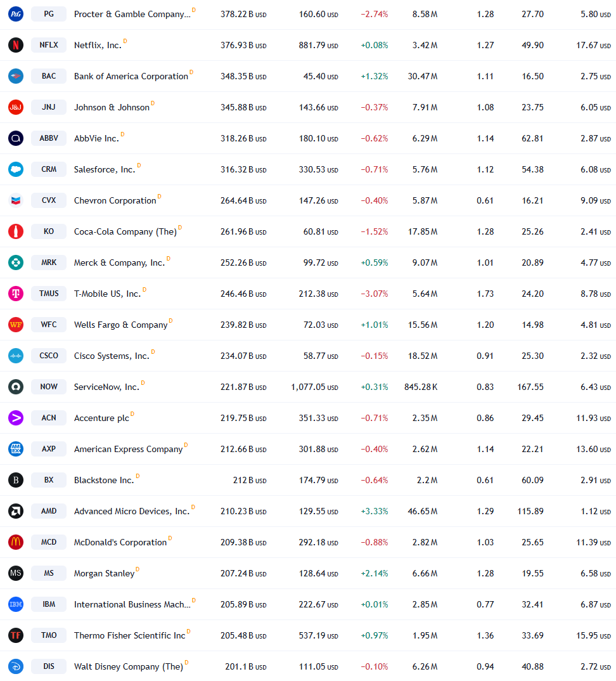Viewport: 616px width, 681px height.
Task: Click the American Express logo icon
Action: (16, 449)
